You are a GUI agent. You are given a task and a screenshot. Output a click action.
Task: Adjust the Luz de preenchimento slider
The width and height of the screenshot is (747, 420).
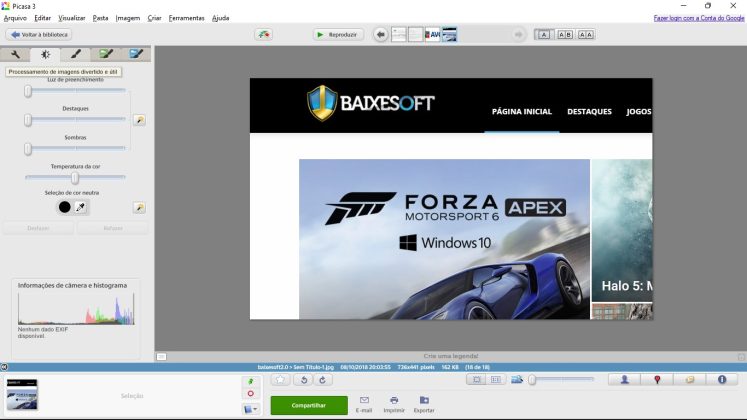(x=28, y=90)
